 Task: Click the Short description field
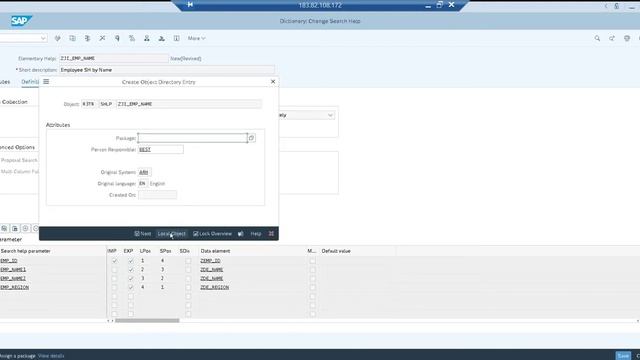coord(167,70)
